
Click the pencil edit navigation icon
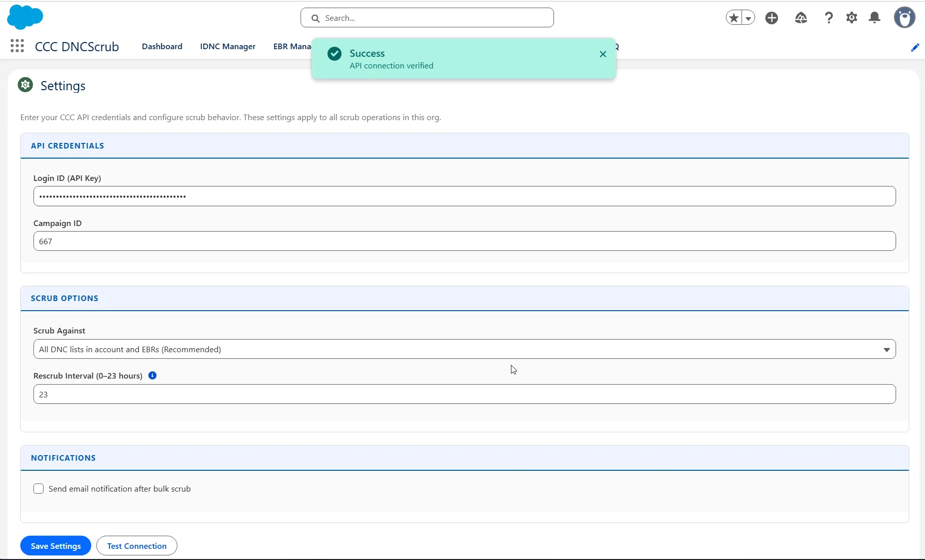point(915,47)
